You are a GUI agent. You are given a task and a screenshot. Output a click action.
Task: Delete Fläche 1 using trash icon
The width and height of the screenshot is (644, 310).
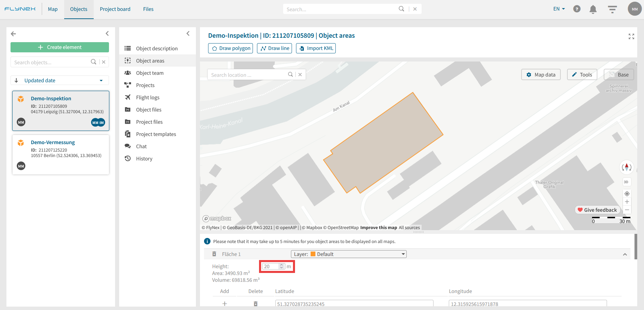click(214, 254)
